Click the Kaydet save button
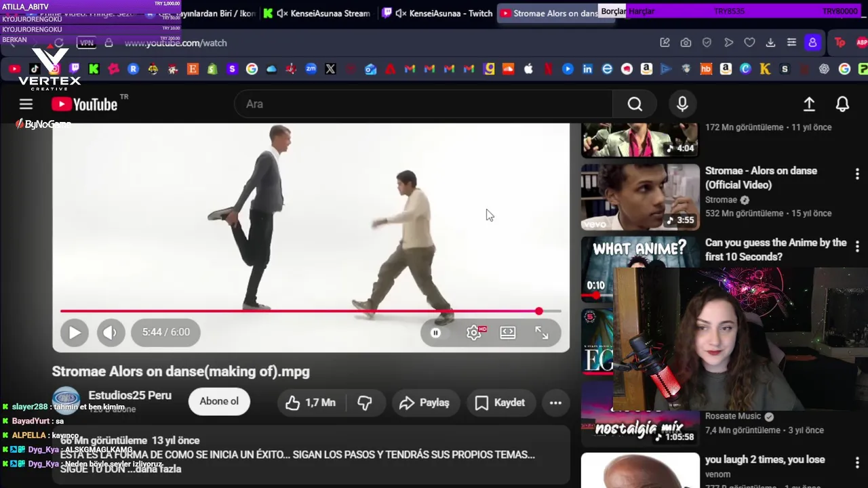The image size is (868, 488). 500,403
